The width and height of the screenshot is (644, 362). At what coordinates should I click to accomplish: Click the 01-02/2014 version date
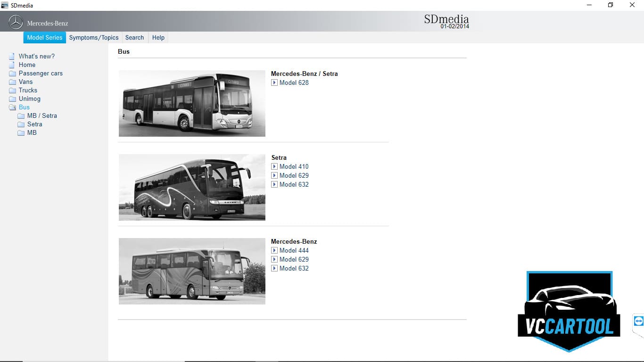pos(455,26)
